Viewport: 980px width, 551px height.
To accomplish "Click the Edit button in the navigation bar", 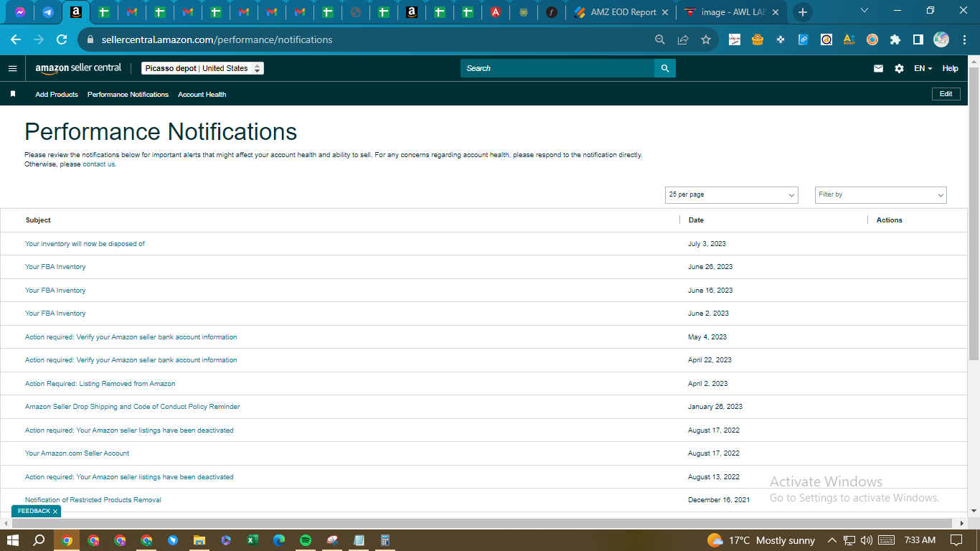I will click(x=946, y=94).
